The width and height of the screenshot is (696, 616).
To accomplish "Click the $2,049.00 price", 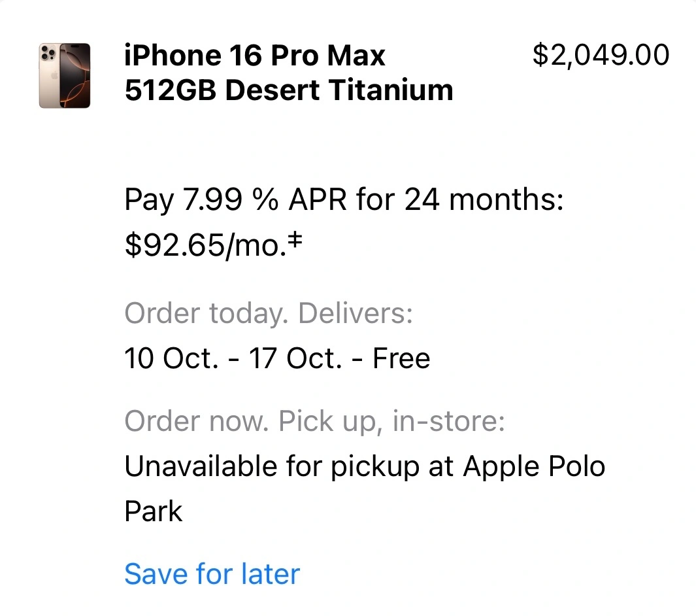I will pyautogui.click(x=601, y=56).
